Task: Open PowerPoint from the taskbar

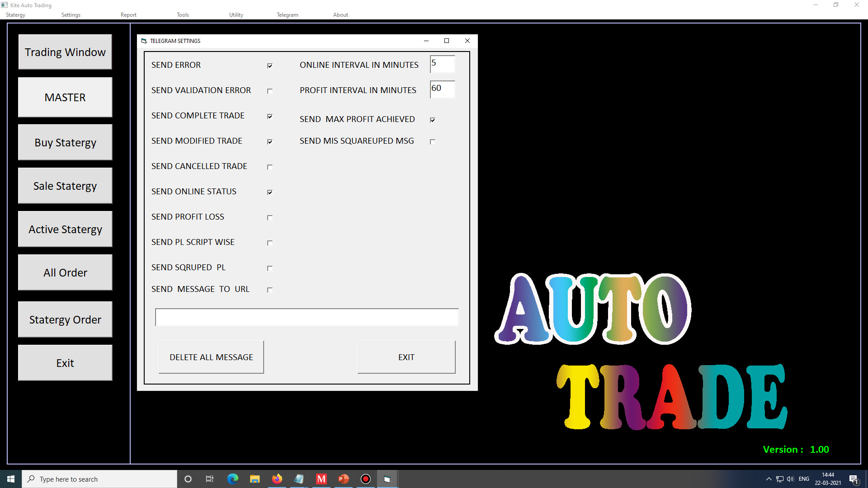Action: pyautogui.click(x=344, y=479)
